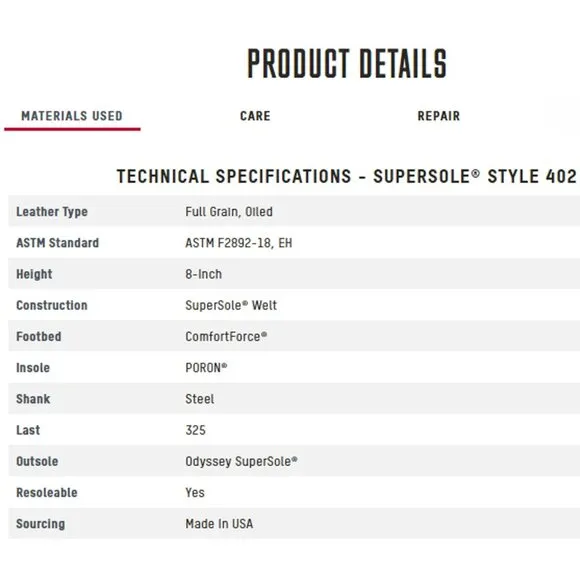Select the Shank row label
Viewport: 580px width, 580px height.
[33, 399]
